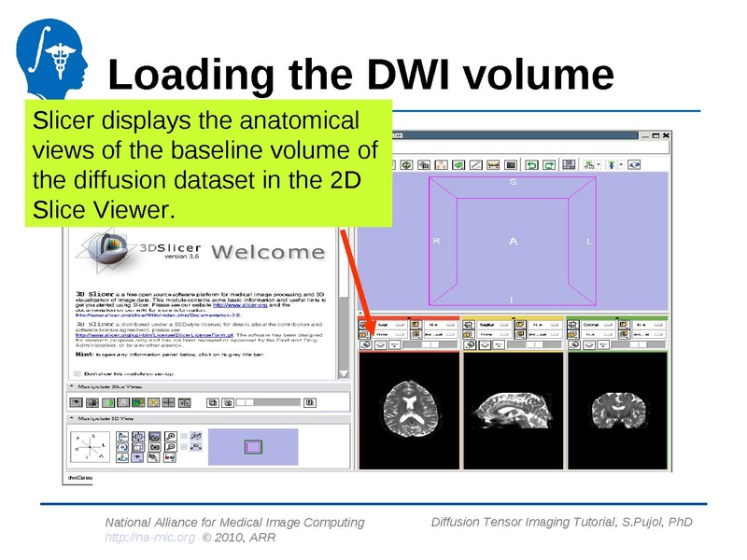This screenshot has width=747, height=560.
Task: Open the mouse-mode pick dropdown arrow in the toolbar
Action: [x=599, y=165]
